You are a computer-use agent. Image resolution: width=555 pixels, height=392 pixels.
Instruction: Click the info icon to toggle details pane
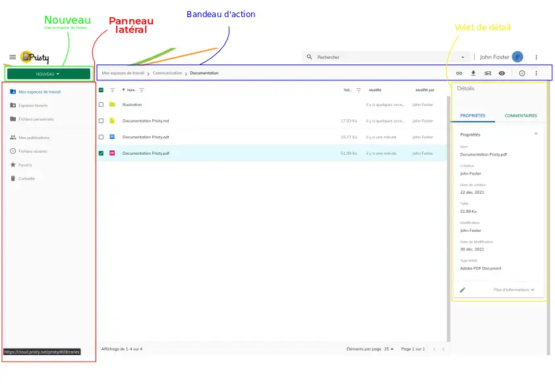click(522, 73)
